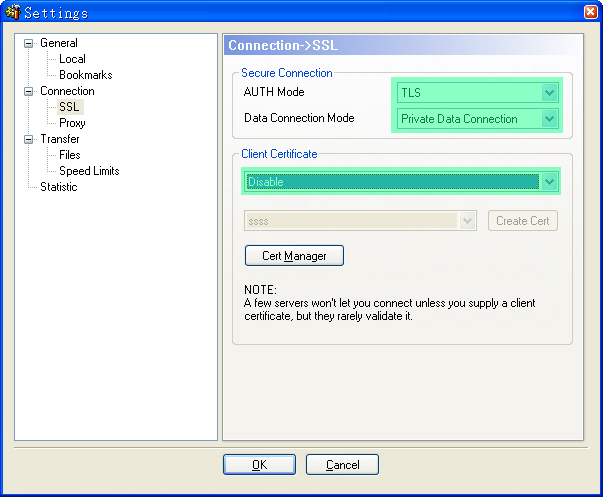This screenshot has width=603, height=497.
Task: Cancel the Settings dialog
Action: coord(342,465)
